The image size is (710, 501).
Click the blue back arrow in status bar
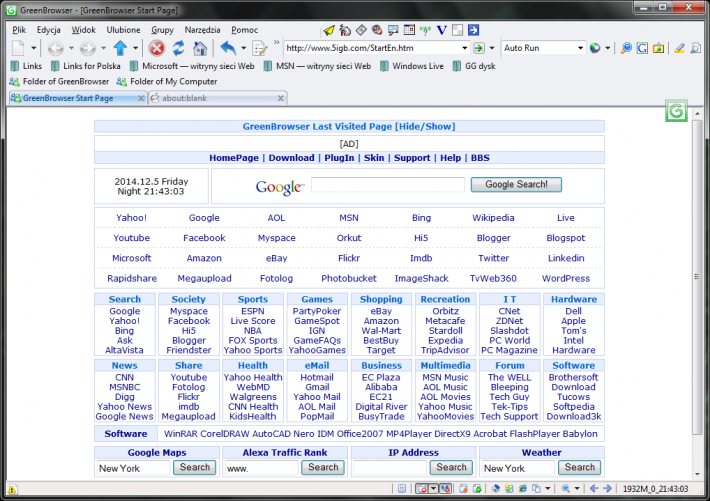pos(594,488)
